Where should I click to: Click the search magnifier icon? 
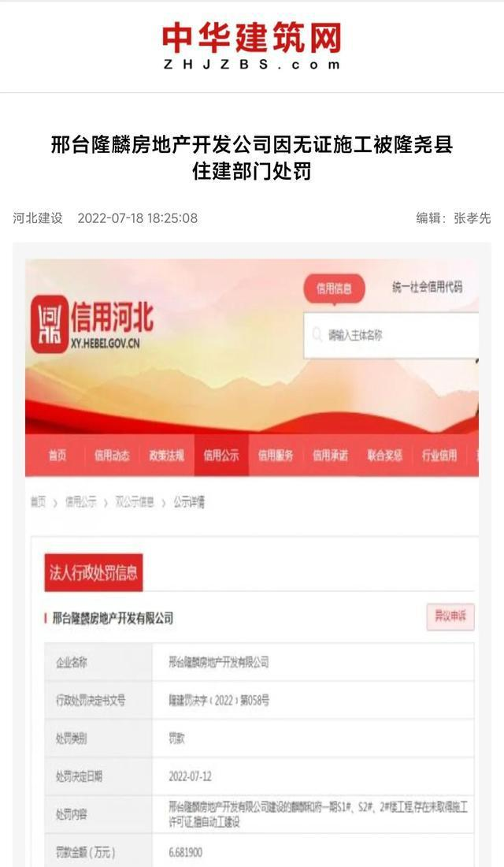tap(317, 335)
